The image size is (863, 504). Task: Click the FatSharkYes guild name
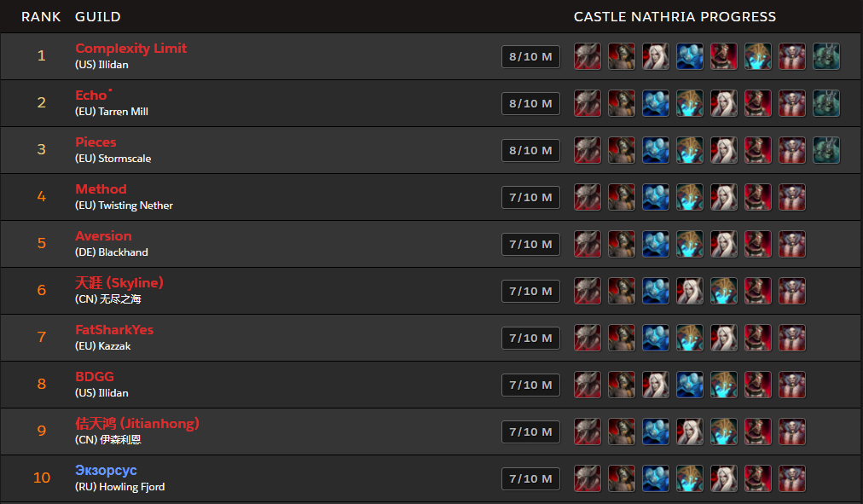(114, 329)
